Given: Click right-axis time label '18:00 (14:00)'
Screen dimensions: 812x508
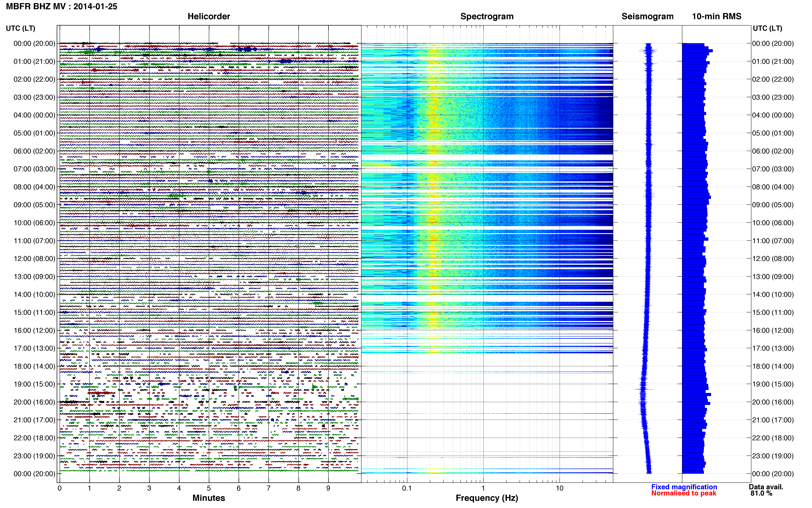Looking at the screenshot, I should point(773,366).
